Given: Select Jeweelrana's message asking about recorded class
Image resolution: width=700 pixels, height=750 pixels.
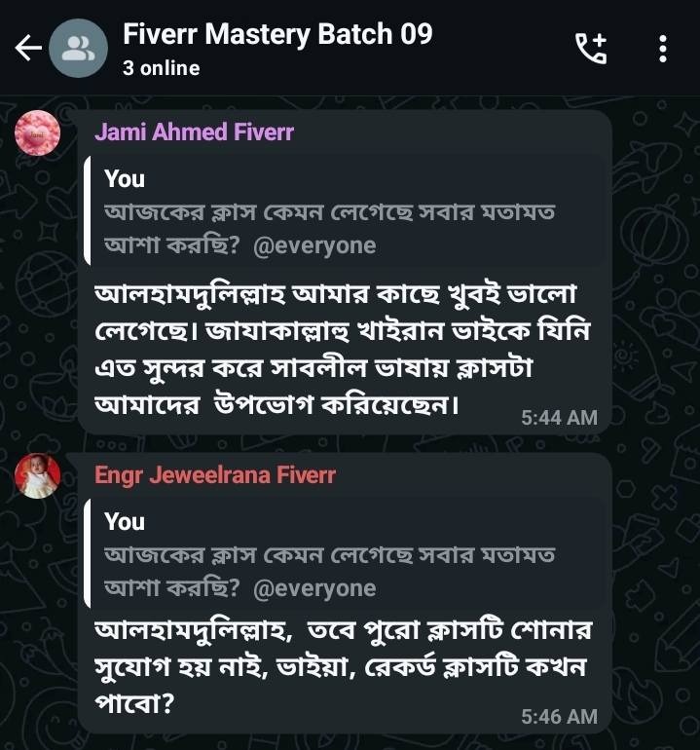Looking at the screenshot, I should pos(344,667).
